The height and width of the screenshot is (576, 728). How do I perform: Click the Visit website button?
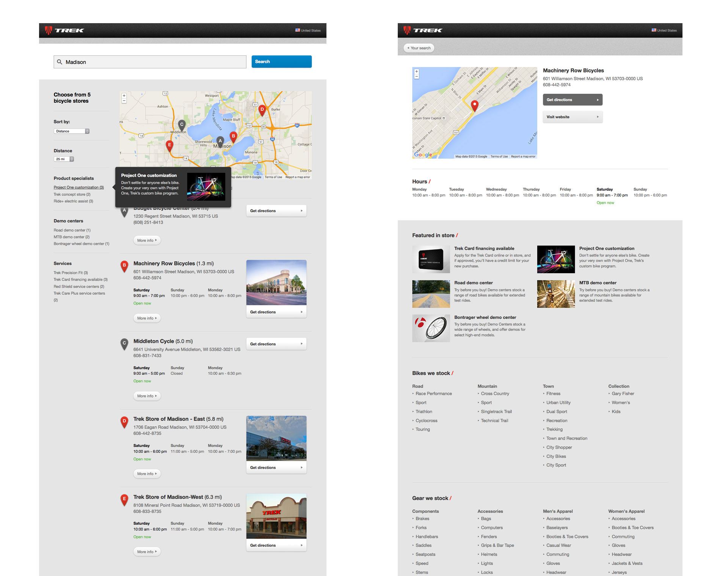tap(573, 117)
